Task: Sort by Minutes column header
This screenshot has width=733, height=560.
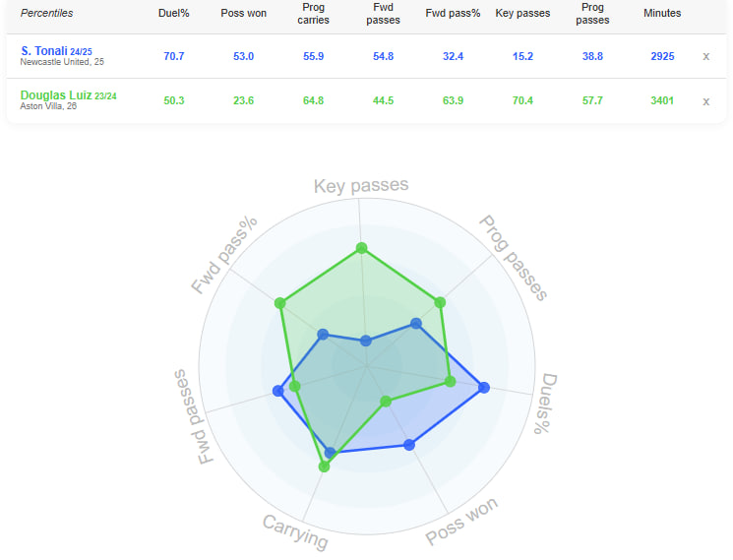Action: 662,13
